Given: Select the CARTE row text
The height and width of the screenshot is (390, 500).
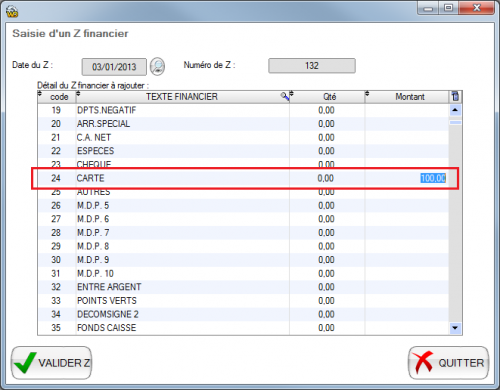Looking at the screenshot, I should point(90,178).
